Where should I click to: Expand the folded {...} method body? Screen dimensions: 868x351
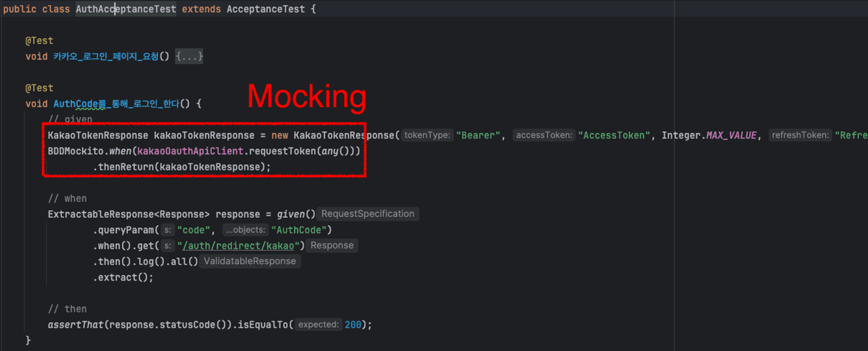(x=189, y=56)
